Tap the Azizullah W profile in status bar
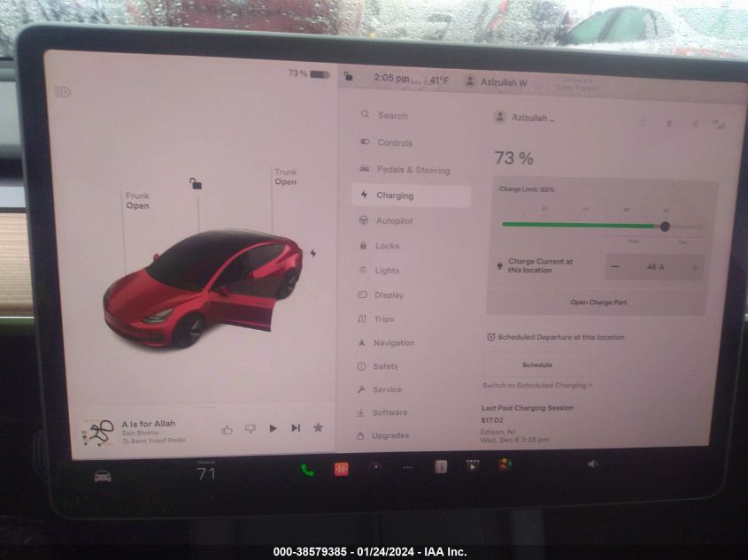The image size is (748, 560). pyautogui.click(x=496, y=82)
